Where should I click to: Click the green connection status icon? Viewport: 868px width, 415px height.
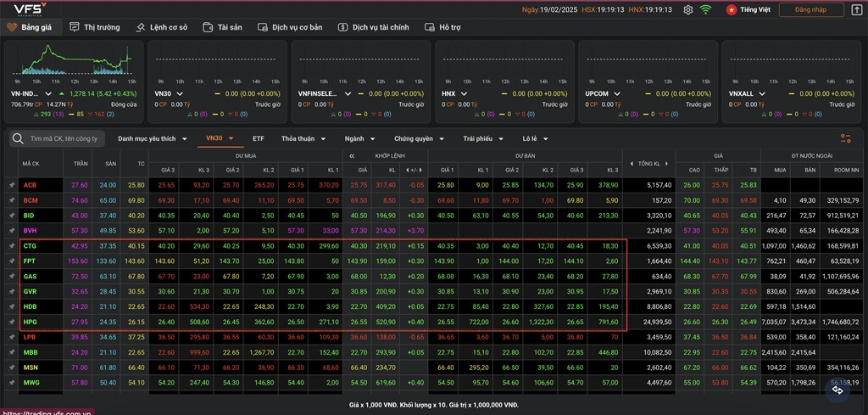coord(705,9)
